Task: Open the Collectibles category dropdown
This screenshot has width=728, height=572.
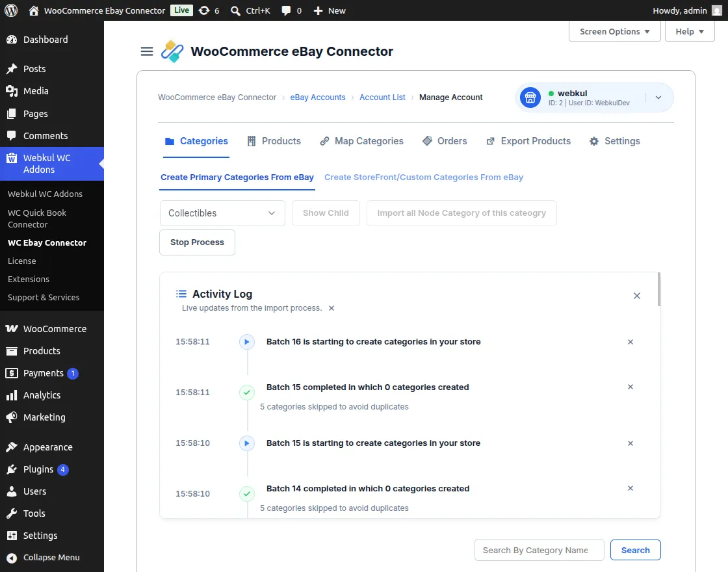Action: click(x=222, y=213)
